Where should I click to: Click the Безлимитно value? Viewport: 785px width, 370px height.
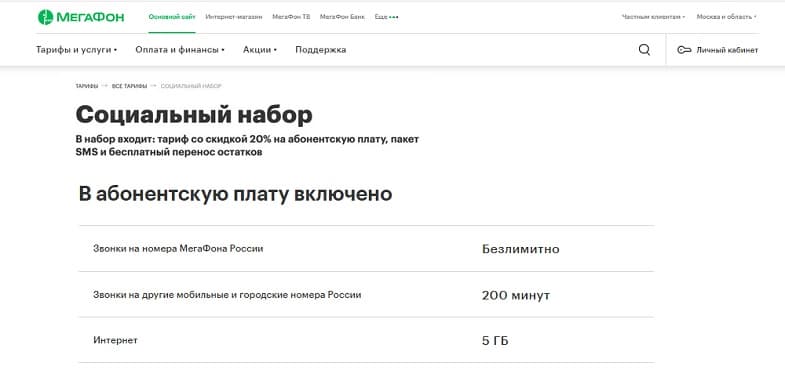pyautogui.click(x=521, y=249)
